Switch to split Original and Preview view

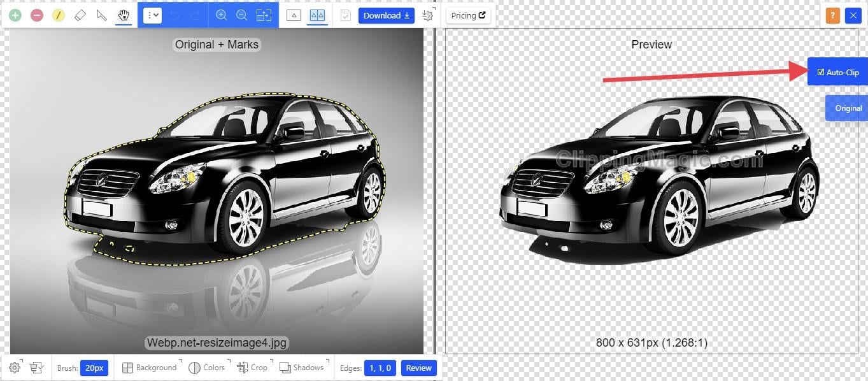317,15
